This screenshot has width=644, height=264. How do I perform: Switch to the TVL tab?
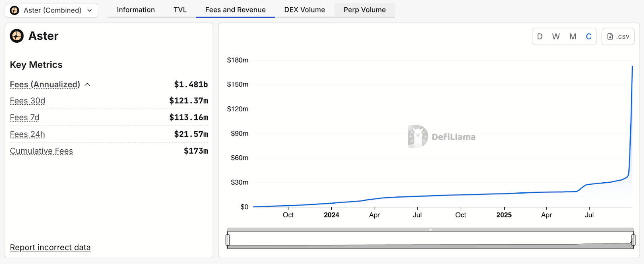[x=180, y=10]
